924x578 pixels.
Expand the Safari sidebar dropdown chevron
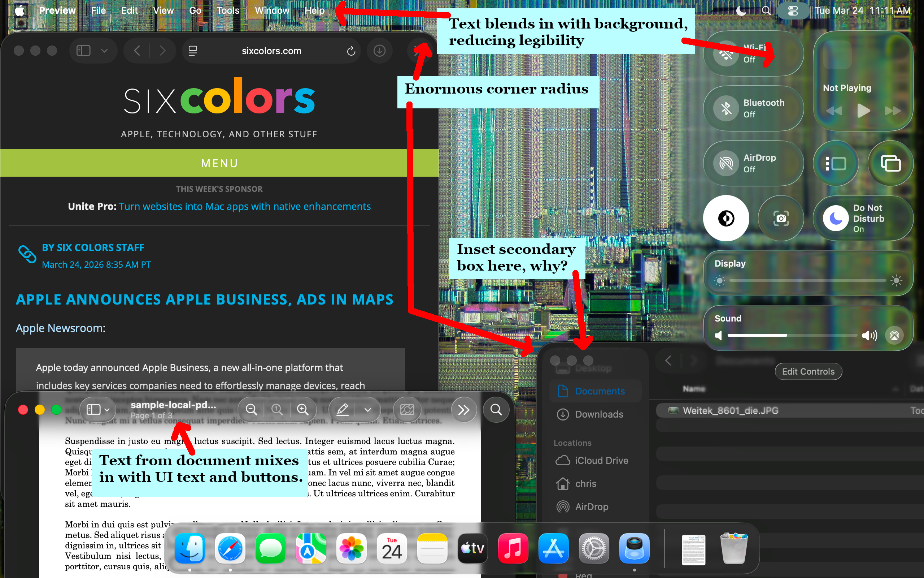[104, 51]
